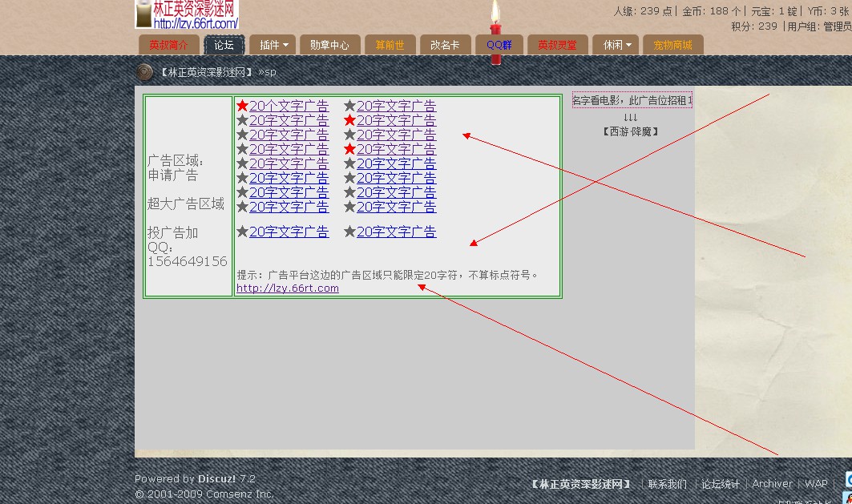Open the 论坛统计 footer link
The width and height of the screenshot is (852, 504).
point(721,484)
